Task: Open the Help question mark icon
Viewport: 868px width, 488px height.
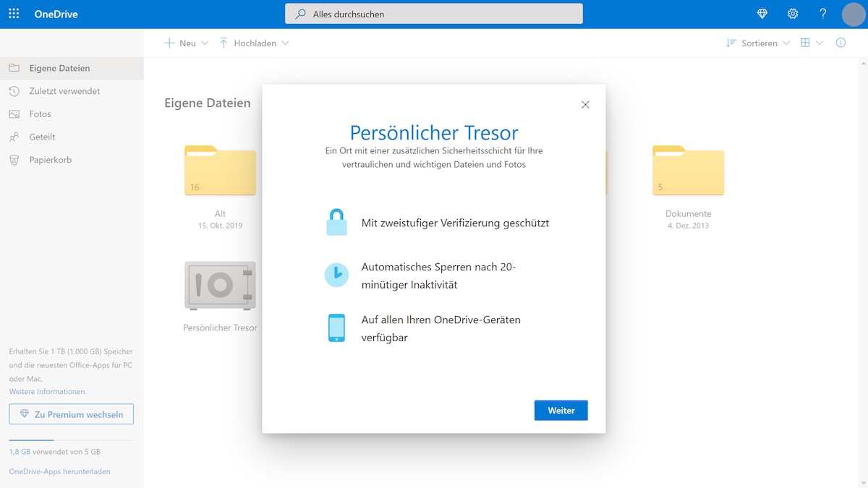Action: click(822, 13)
